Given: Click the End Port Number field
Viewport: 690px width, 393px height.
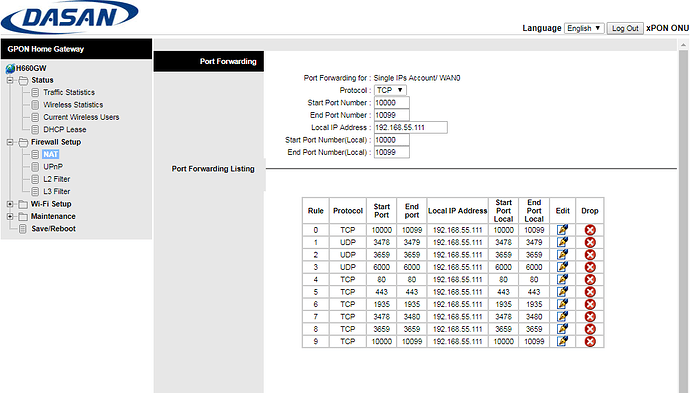Looking at the screenshot, I should 392,115.
